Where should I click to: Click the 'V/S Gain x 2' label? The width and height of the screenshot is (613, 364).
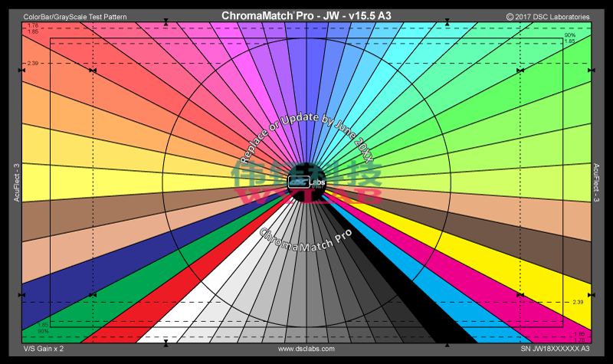(x=44, y=349)
